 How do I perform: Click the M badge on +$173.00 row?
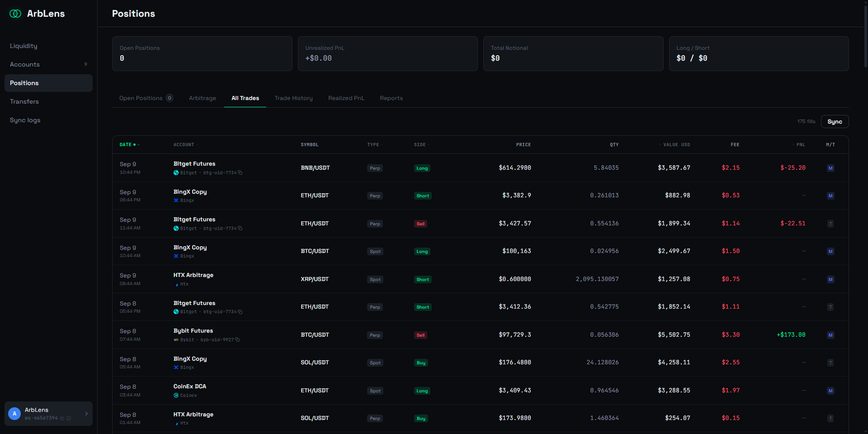[830, 335]
